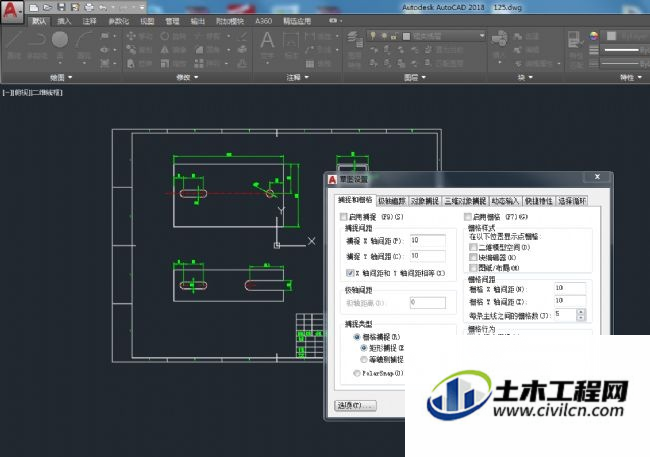
Task: Click Save As icon in quick access toolbar
Action: [x=75, y=7]
